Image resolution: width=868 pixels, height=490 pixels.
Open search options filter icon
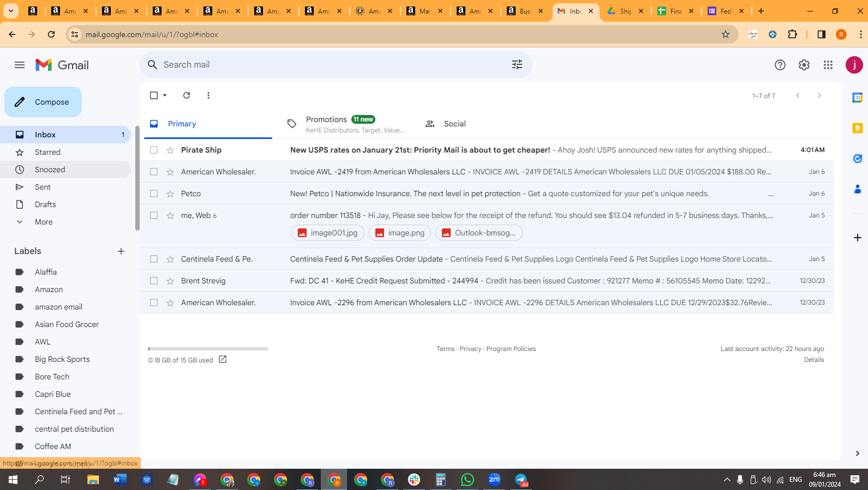click(x=517, y=65)
